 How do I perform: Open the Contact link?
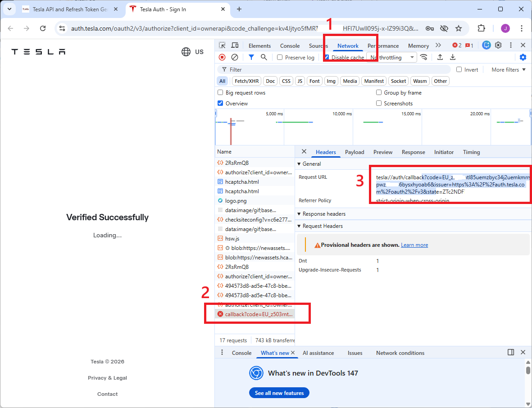click(x=107, y=394)
